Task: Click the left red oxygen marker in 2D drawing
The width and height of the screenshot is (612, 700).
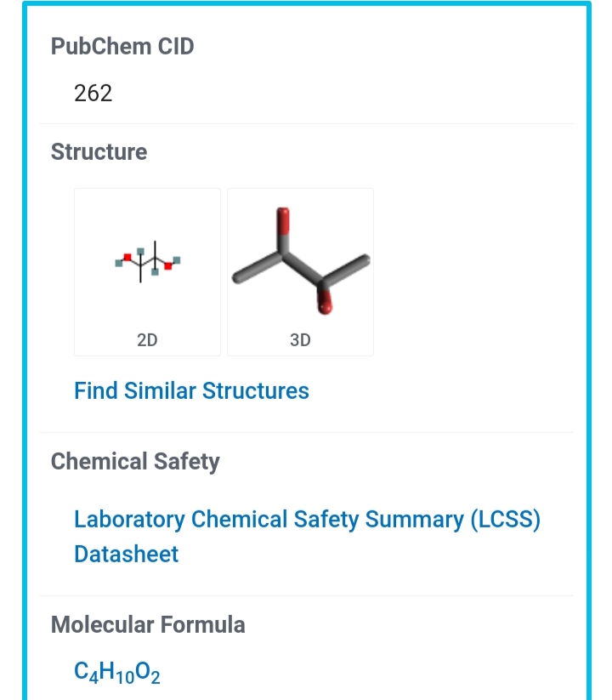Action: click(127, 256)
